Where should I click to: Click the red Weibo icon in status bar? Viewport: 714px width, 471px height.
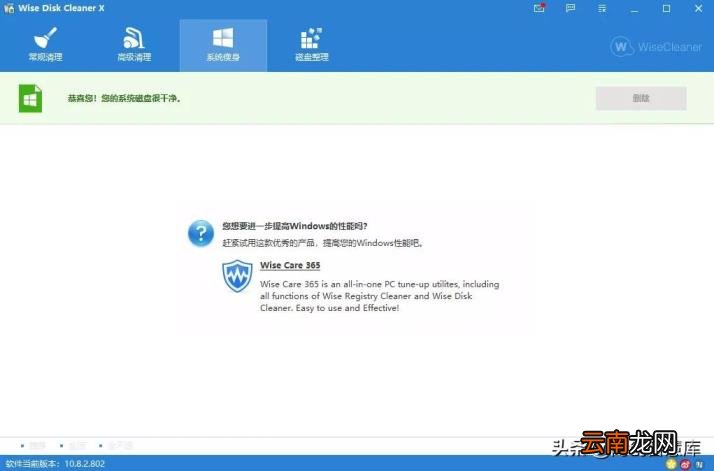(685, 464)
